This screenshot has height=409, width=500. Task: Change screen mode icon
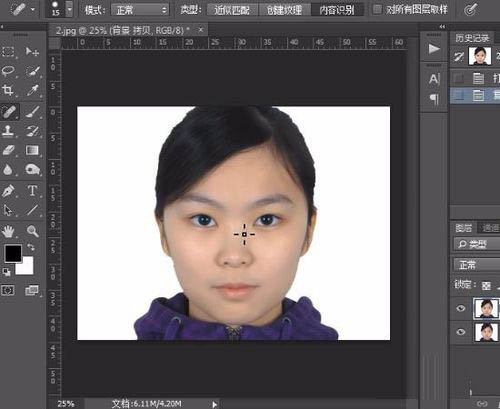point(32,290)
